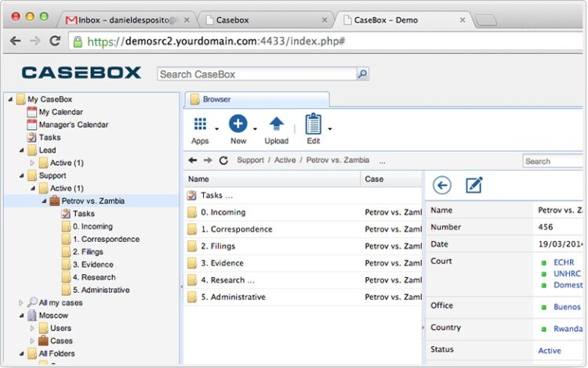Switch to the Browser tab
Image resolution: width=588 pixels, height=368 pixels.
point(257,99)
